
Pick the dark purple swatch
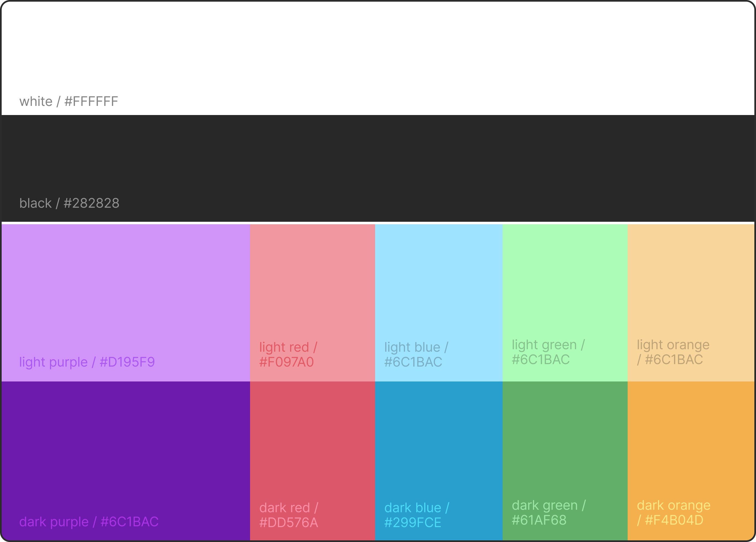pyautogui.click(x=126, y=461)
